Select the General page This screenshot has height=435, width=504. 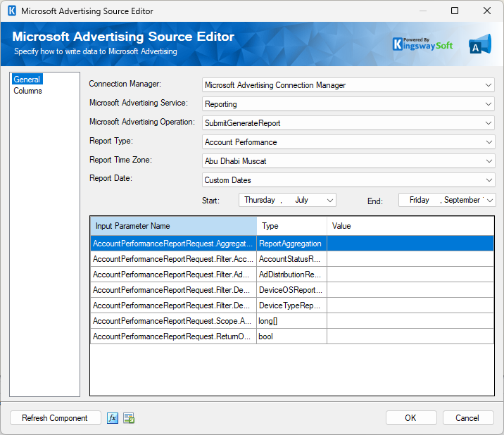pos(27,80)
